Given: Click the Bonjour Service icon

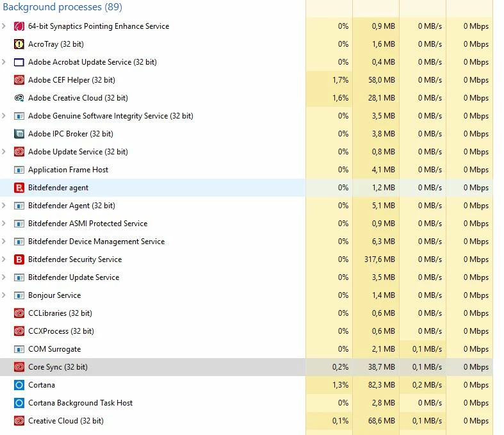Looking at the screenshot, I should [19, 295].
